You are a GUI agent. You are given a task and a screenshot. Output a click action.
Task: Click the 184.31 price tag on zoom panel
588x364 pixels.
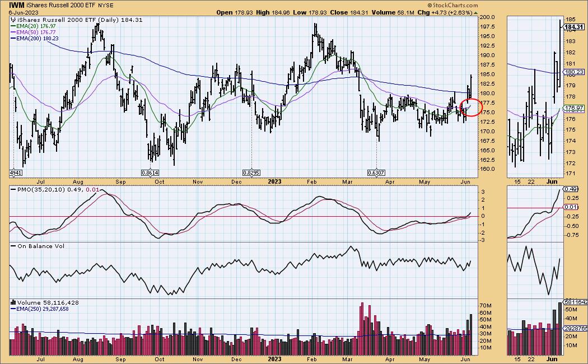pos(574,27)
